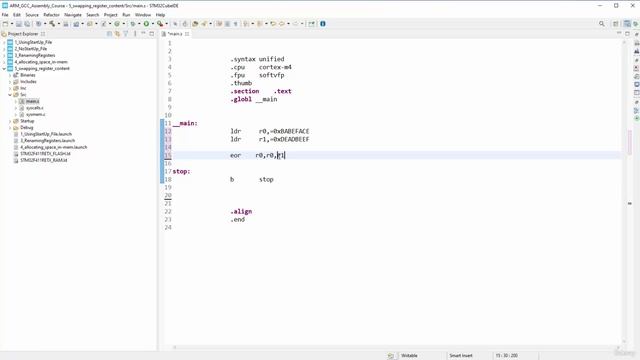Click the green Run button icon
This screenshot has width=640, height=360.
point(146,24)
